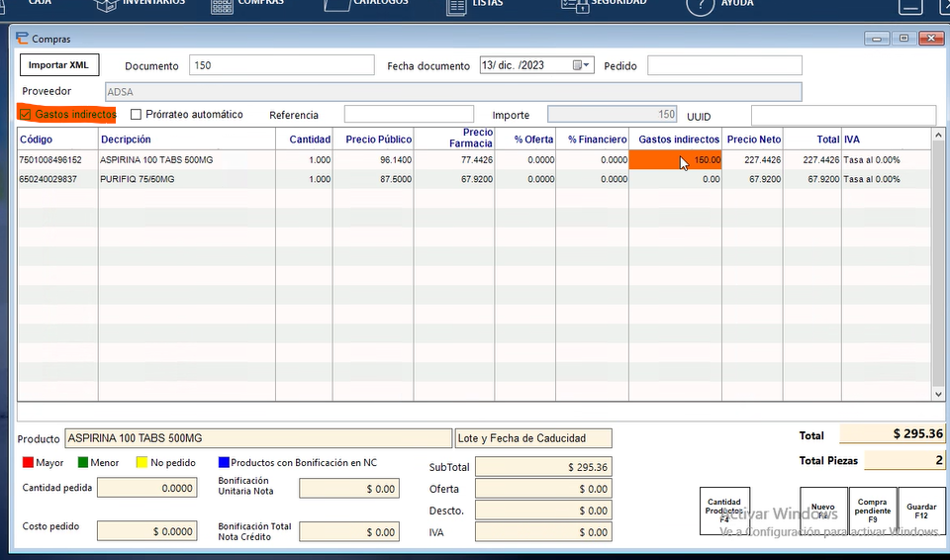Click the PURIFIQ Gastos indirectos cell 0.00
The width and height of the screenshot is (950, 560).
click(675, 179)
